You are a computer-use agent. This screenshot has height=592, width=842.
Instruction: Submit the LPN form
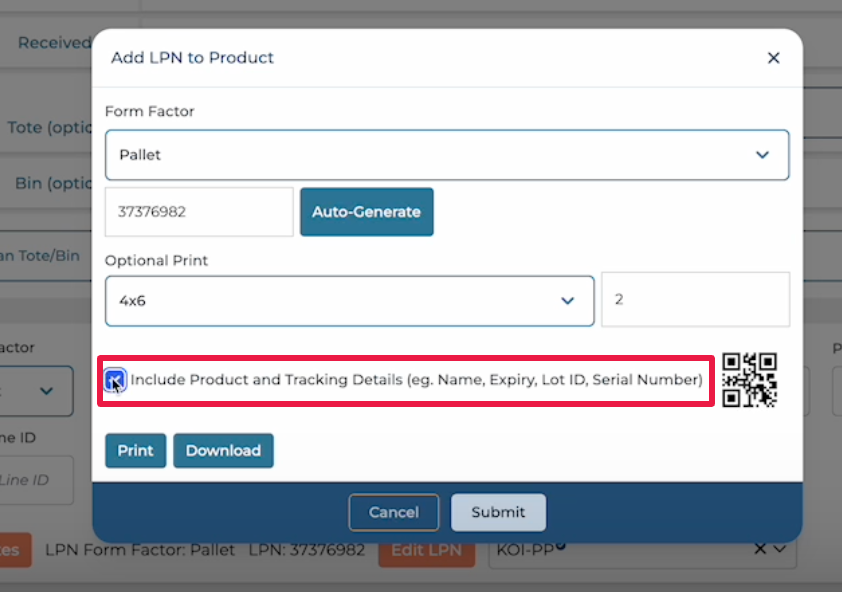coord(498,512)
